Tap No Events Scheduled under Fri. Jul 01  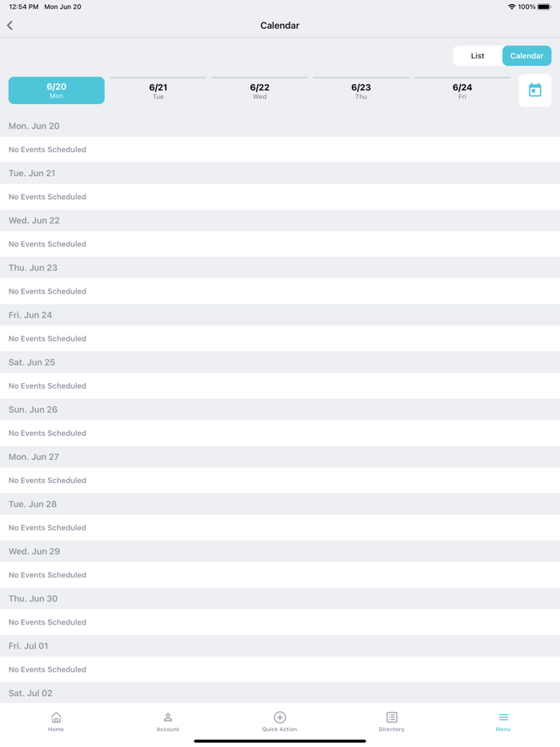tap(280, 669)
